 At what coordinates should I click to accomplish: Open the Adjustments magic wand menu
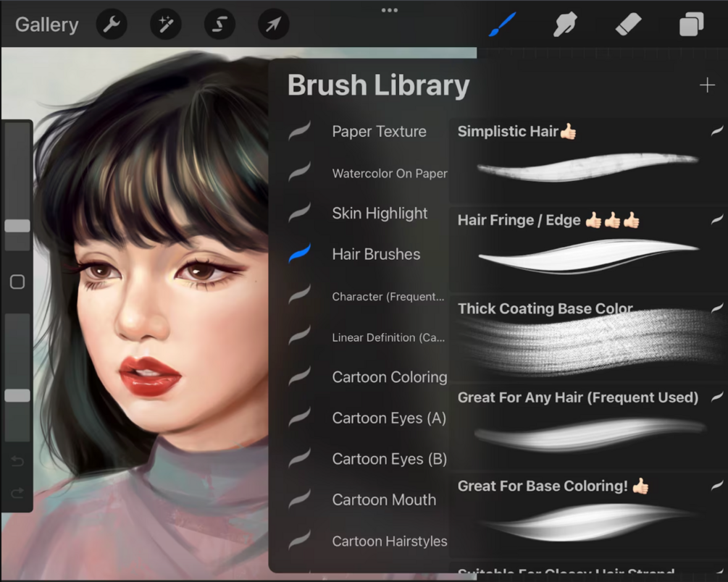[x=165, y=24]
